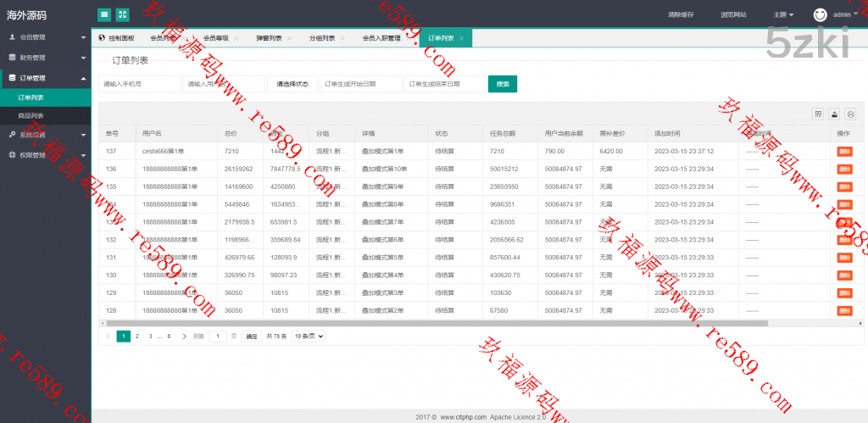Collapse the sidebar with the menu icon
Image resolution: width=868 pixels, height=423 pixels.
click(x=104, y=14)
